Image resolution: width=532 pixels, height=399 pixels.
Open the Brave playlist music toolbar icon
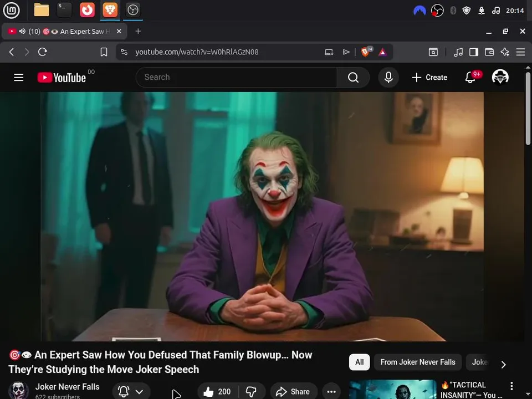(458, 52)
